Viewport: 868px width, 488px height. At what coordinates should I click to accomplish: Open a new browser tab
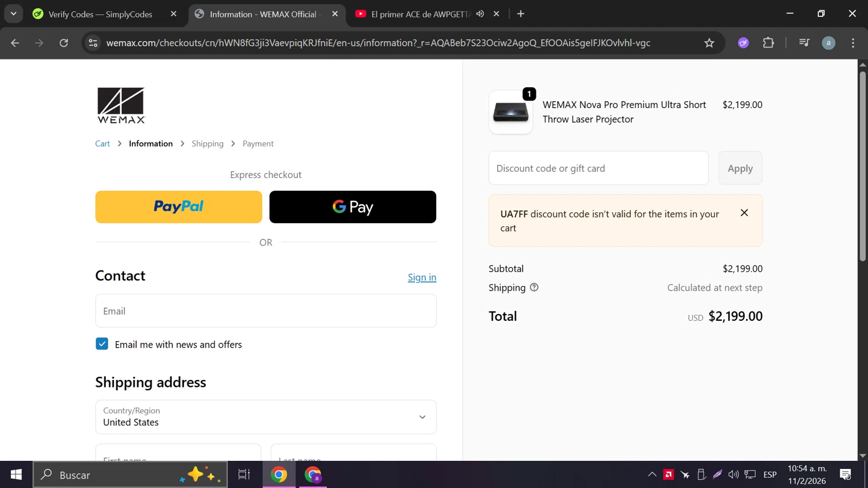coord(521,14)
